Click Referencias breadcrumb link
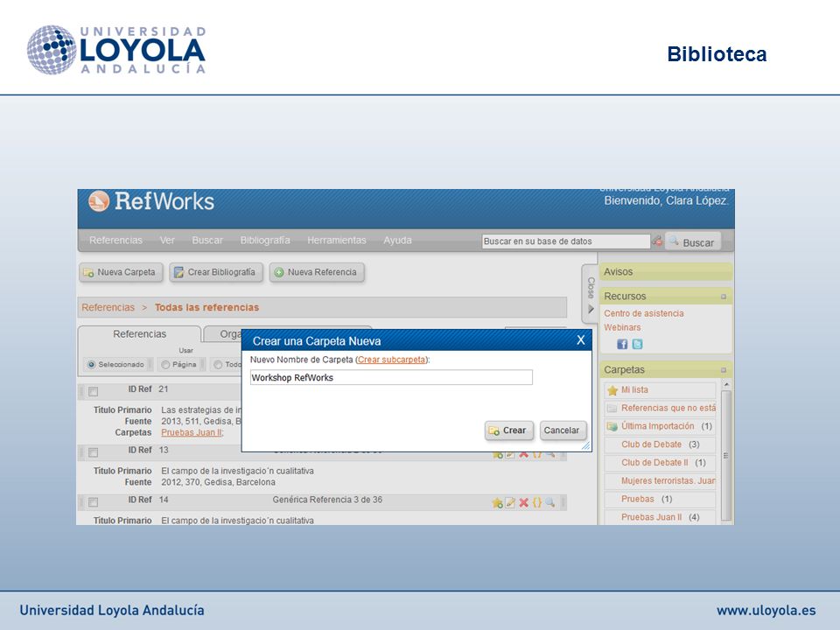This screenshot has width=840, height=630. pos(108,307)
